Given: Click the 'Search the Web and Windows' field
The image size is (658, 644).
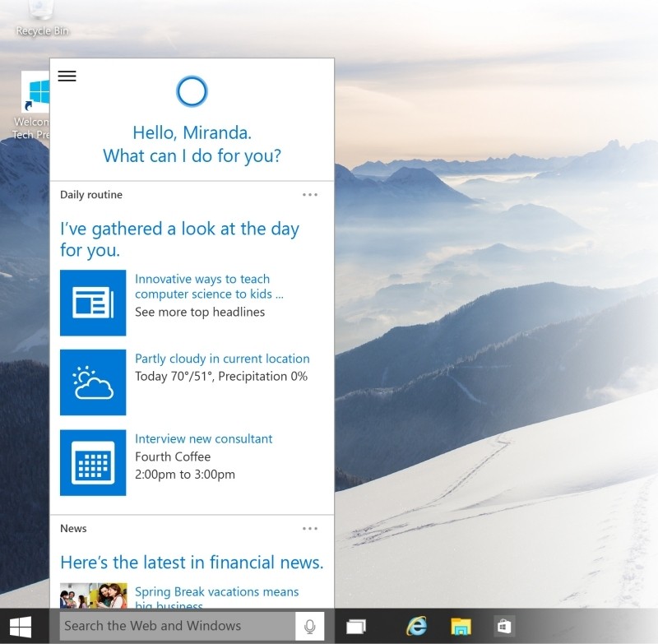Looking at the screenshot, I should (177, 626).
